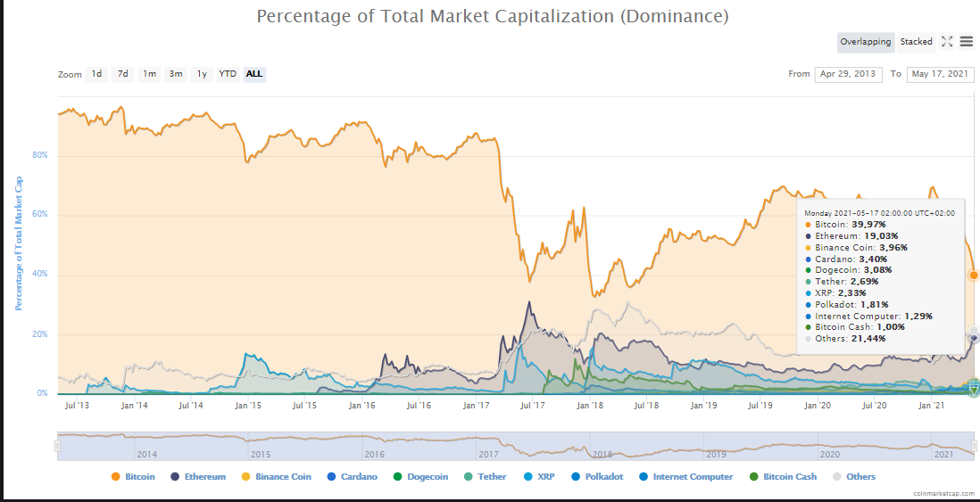Toggle Bitcoin series in legend
The image size is (980, 502).
click(132, 476)
